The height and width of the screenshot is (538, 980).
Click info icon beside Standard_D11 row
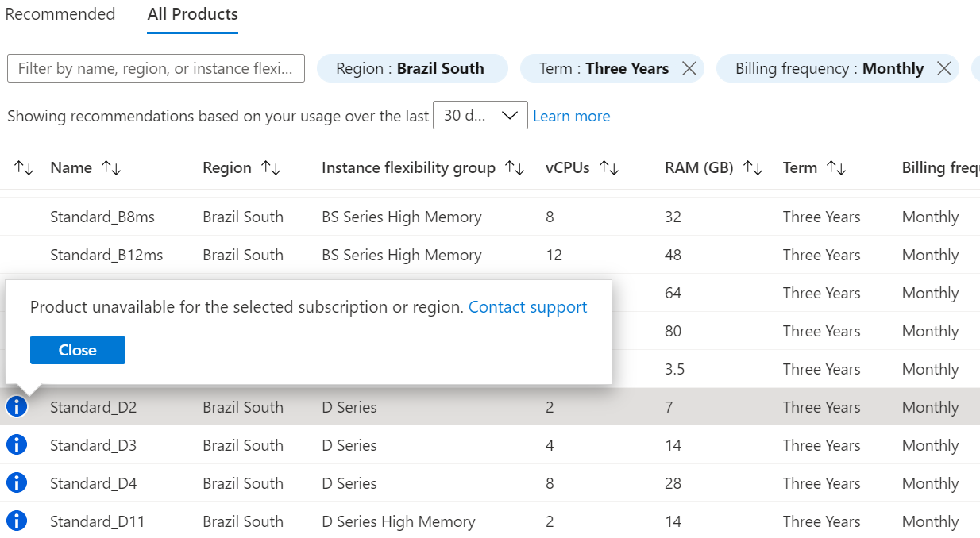coord(17,521)
